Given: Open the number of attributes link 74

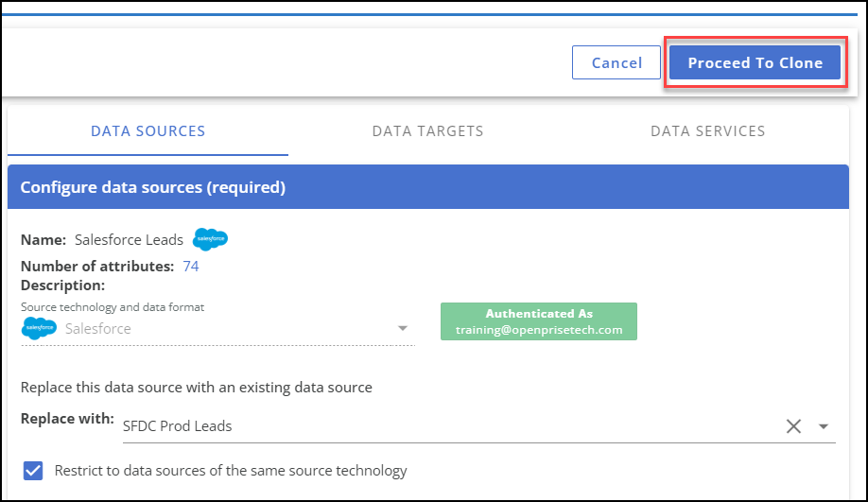Looking at the screenshot, I should tap(190, 267).
